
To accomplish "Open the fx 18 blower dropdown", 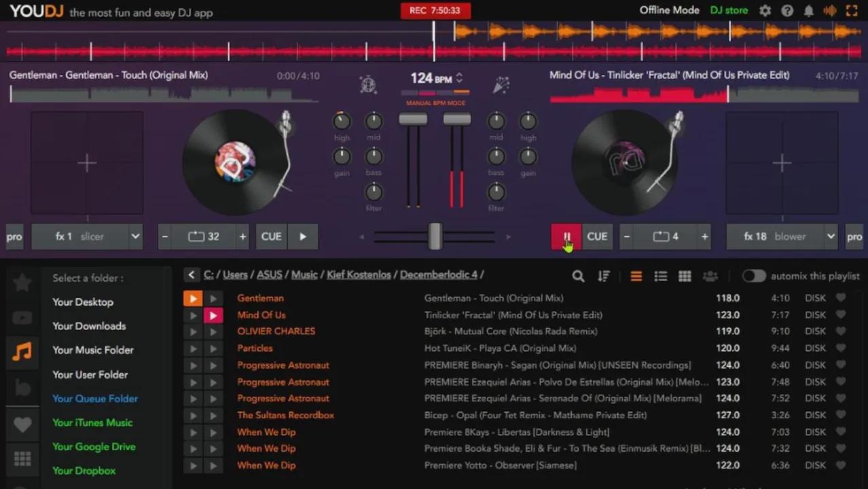I will 830,236.
